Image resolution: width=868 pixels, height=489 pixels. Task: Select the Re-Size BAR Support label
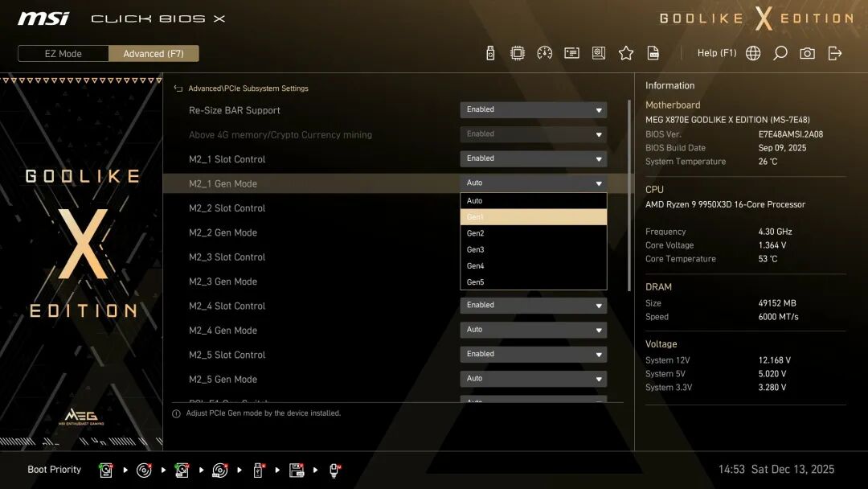tap(234, 110)
